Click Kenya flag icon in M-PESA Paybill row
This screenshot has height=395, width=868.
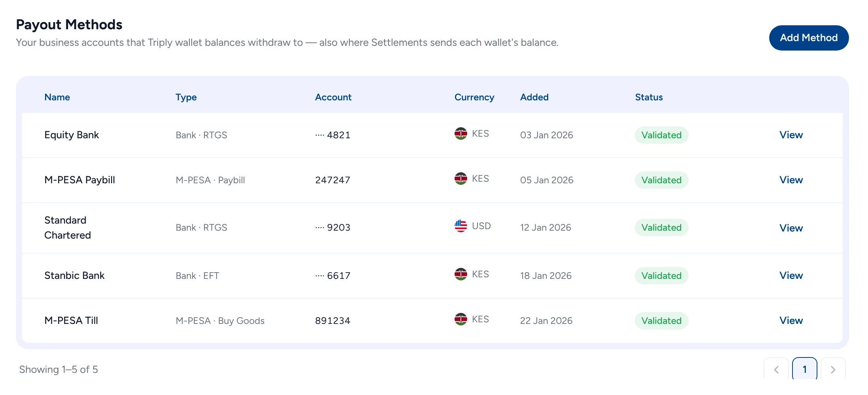(x=461, y=179)
